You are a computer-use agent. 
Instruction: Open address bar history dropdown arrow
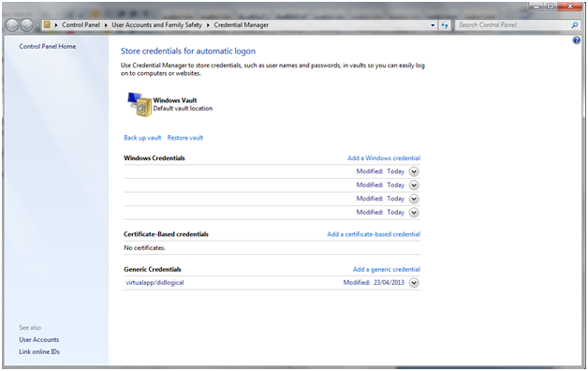pyautogui.click(x=433, y=25)
